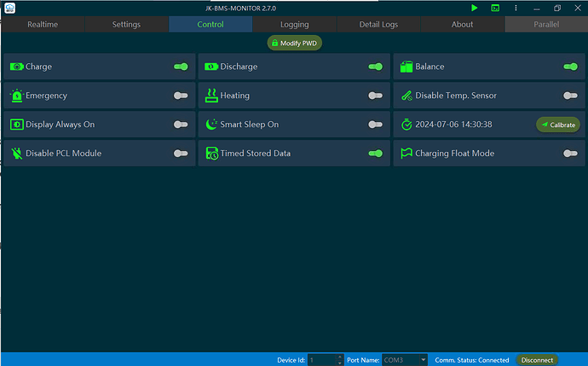Decrease Device Id with down arrow

click(340, 363)
